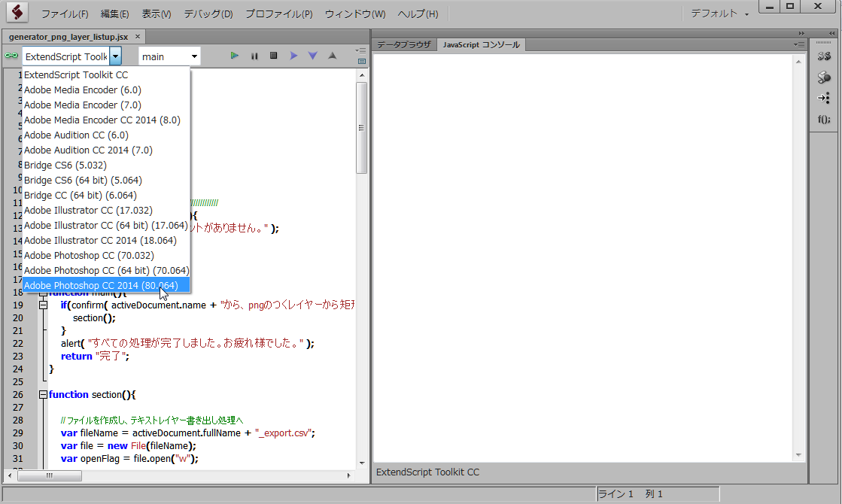Click the Step Into down arrow
This screenshot has height=504, width=842.
(x=313, y=56)
